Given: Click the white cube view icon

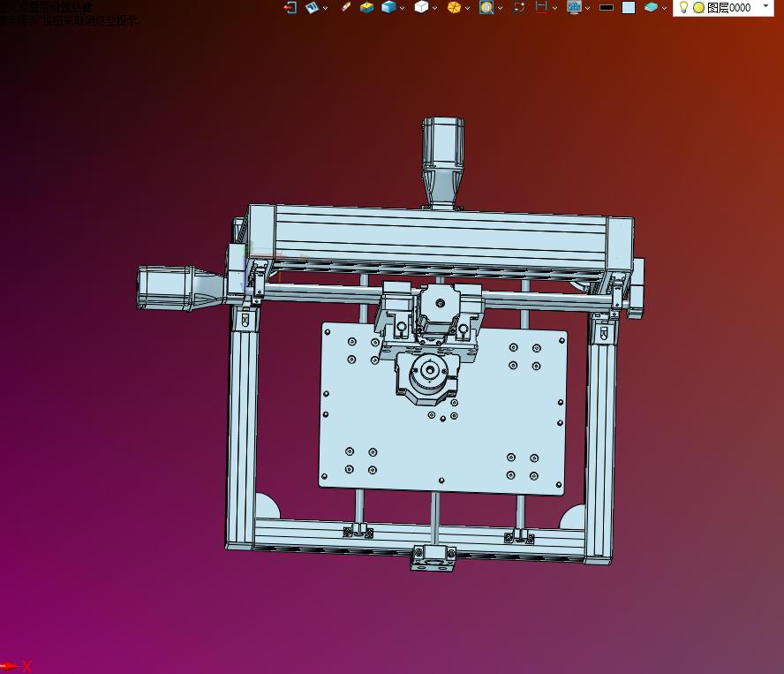Looking at the screenshot, I should [x=421, y=7].
